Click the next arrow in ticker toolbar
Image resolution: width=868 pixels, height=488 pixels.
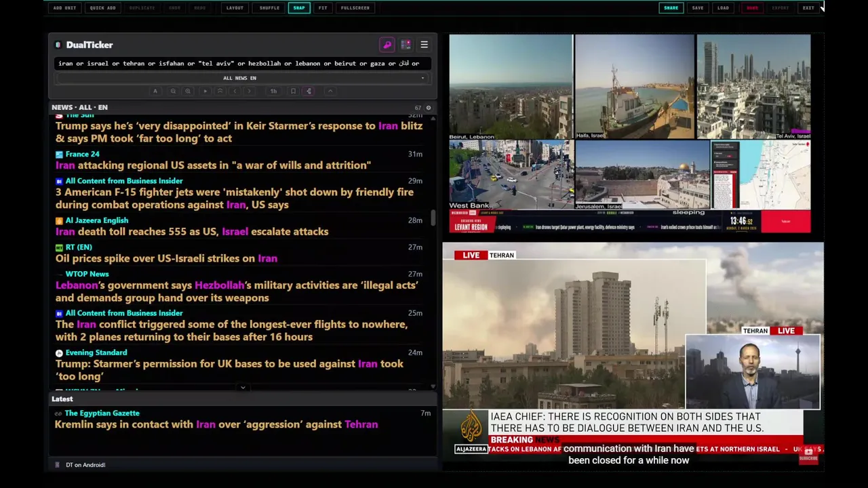coord(250,91)
